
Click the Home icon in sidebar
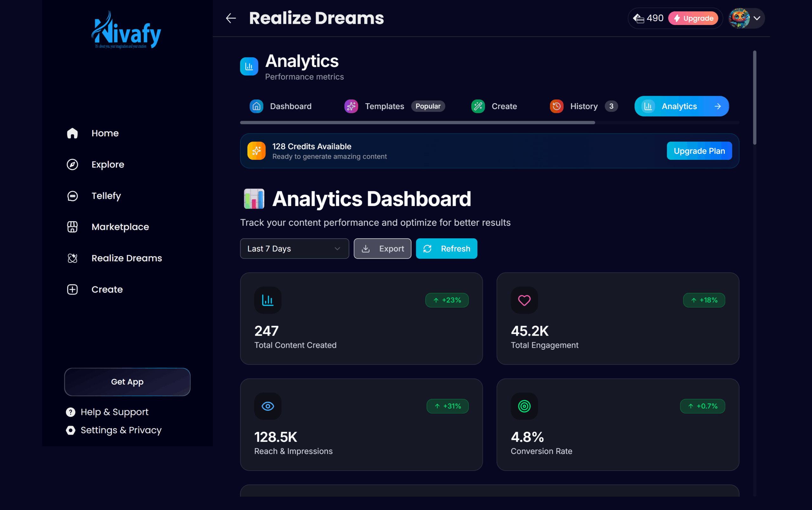(x=72, y=133)
